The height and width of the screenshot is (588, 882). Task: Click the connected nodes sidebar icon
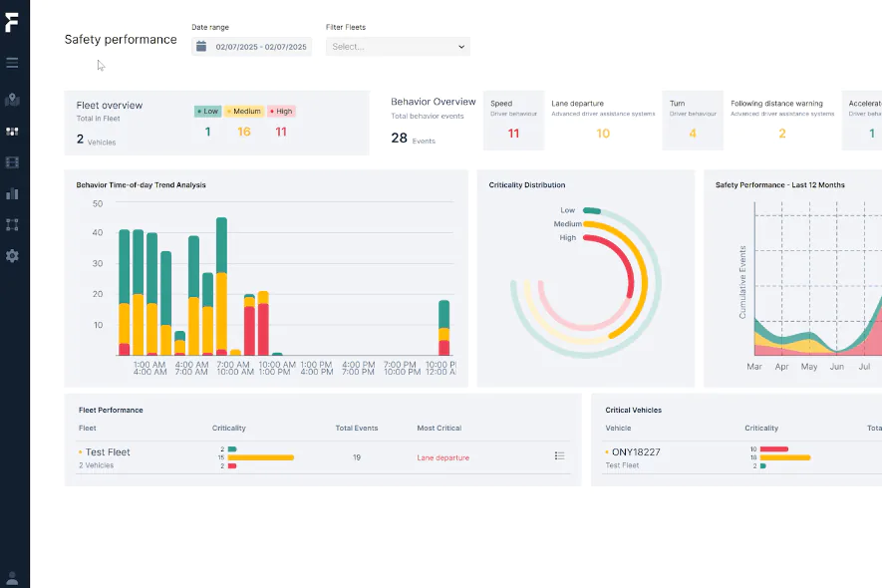(12, 224)
